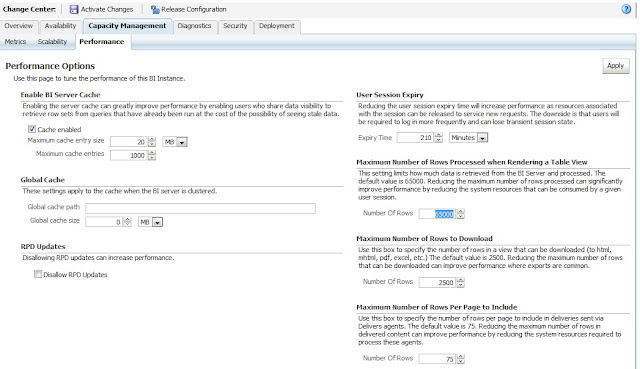
Task: Open the help question mark icon
Action: click(626, 9)
